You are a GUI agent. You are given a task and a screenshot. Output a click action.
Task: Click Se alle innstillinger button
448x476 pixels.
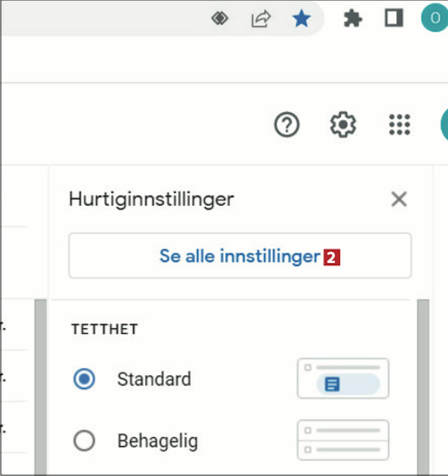[240, 256]
